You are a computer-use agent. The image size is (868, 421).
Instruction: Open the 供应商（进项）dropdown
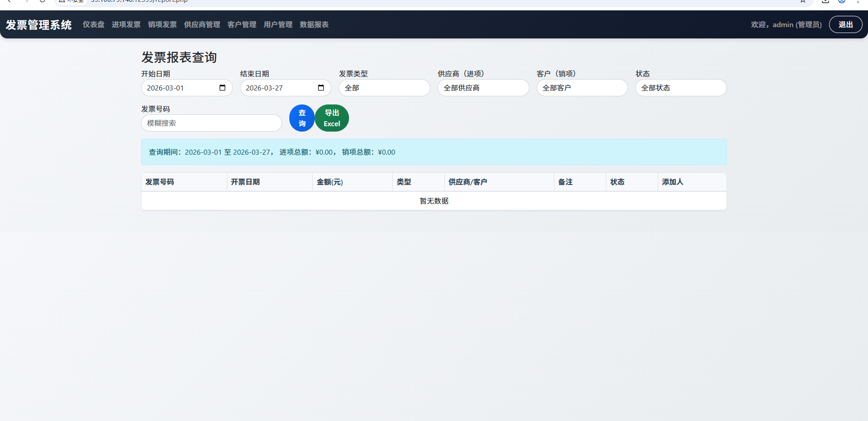tap(483, 88)
